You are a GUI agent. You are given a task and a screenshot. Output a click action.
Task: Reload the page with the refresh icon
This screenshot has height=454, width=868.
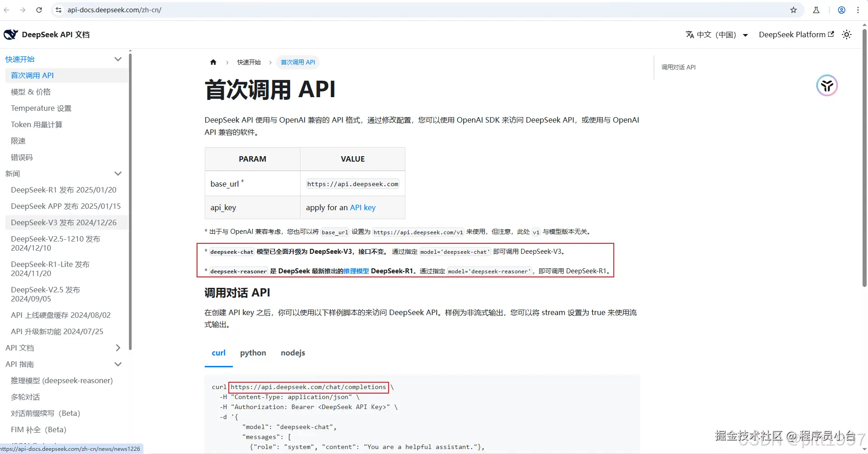pyautogui.click(x=39, y=10)
